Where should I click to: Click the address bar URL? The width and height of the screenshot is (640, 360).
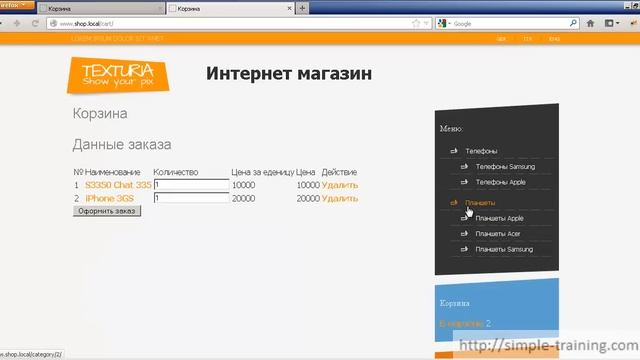[x=87, y=24]
